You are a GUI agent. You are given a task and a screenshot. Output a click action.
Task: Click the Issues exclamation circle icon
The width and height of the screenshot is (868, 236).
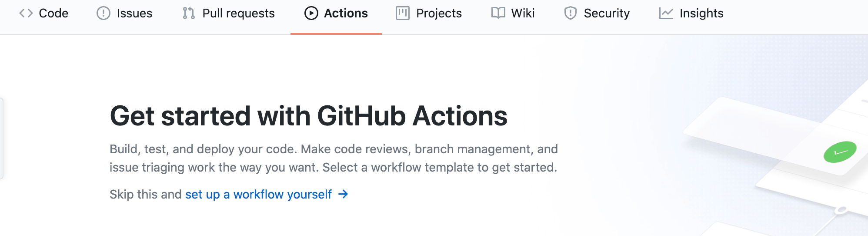point(103,13)
